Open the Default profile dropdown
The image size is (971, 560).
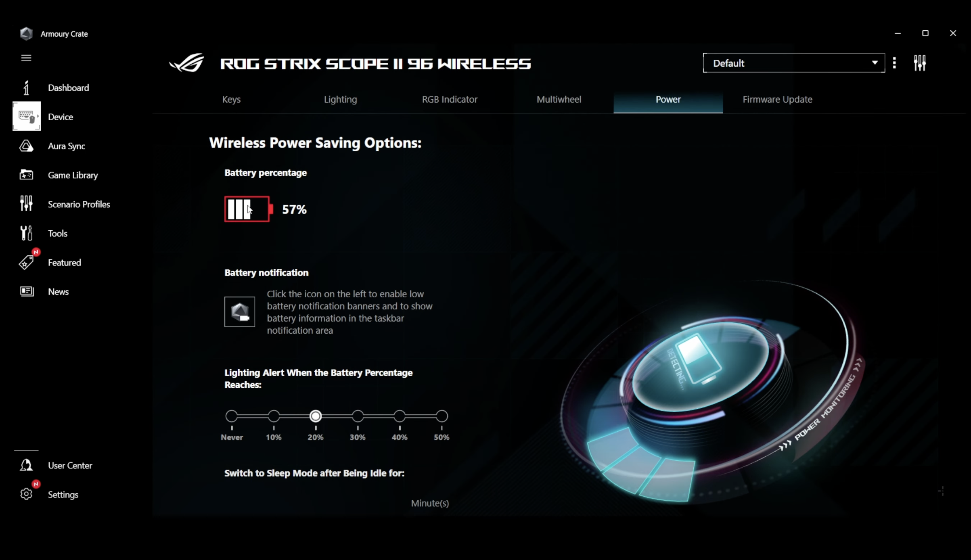click(x=793, y=63)
